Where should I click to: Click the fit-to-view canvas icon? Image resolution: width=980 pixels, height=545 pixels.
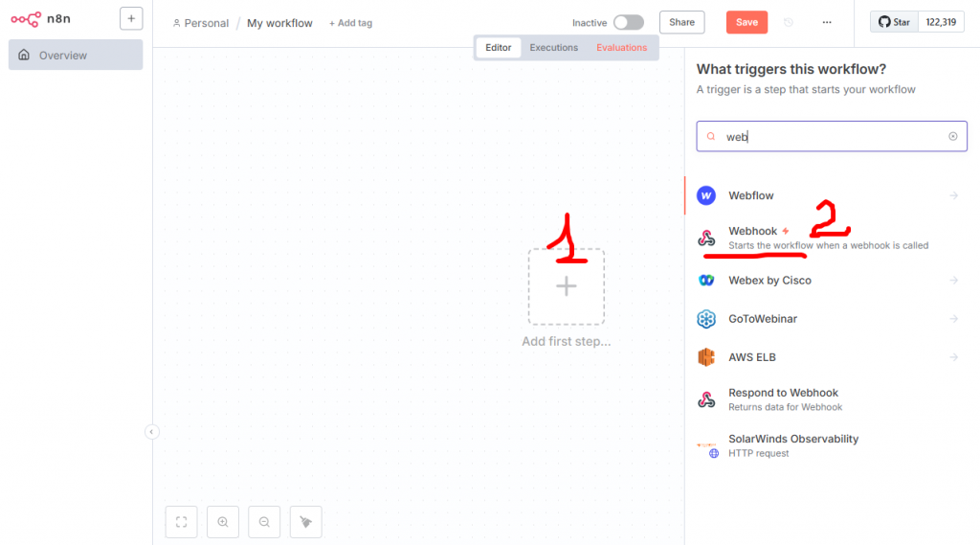pos(181,522)
